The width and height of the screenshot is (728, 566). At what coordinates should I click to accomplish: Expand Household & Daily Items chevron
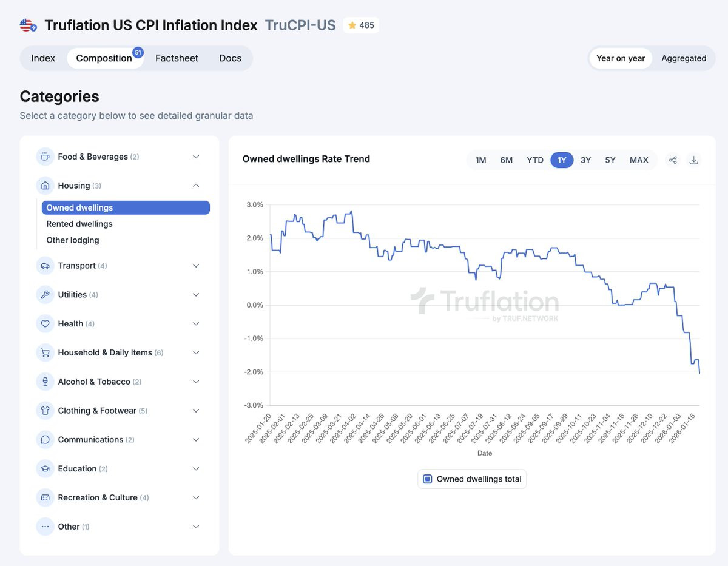coord(196,352)
